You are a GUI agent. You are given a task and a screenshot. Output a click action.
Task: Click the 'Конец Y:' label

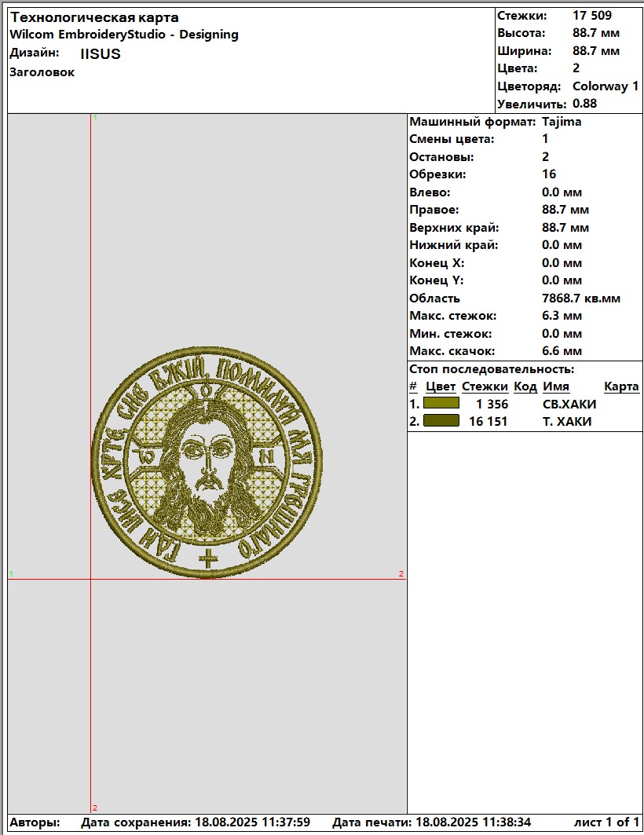click(x=437, y=280)
